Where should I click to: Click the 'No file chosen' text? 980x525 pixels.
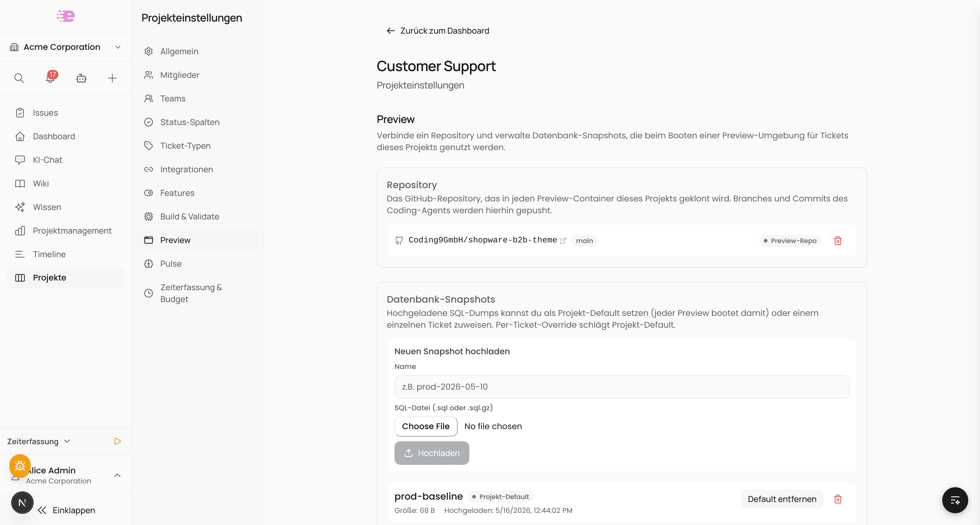[493, 426]
